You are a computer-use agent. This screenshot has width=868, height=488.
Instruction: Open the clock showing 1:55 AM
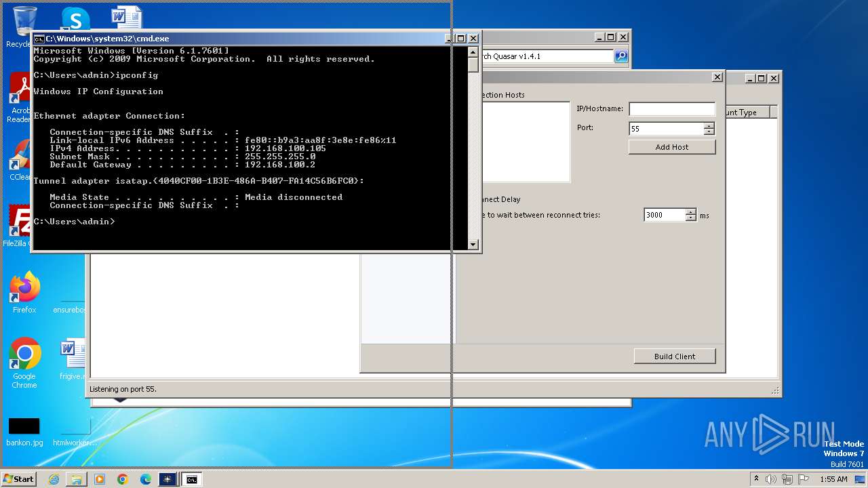pos(833,479)
